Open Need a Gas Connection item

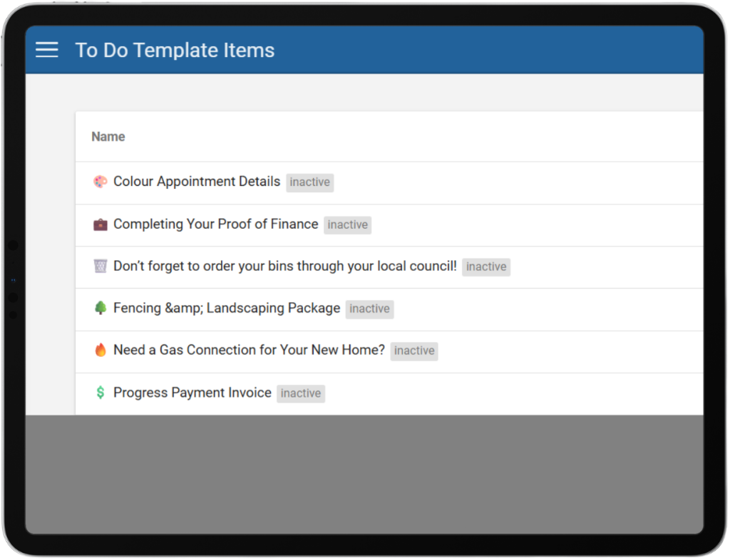click(x=249, y=351)
